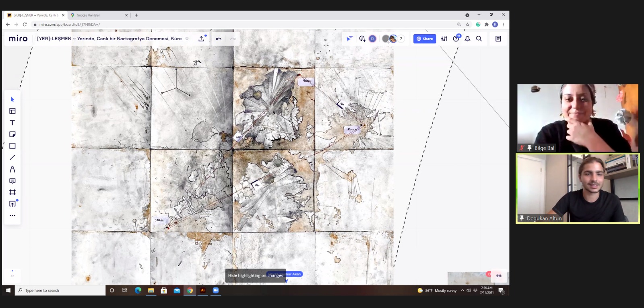Screen dimensions: 644x308
Task: Open the notifications bell
Action: [467, 39]
